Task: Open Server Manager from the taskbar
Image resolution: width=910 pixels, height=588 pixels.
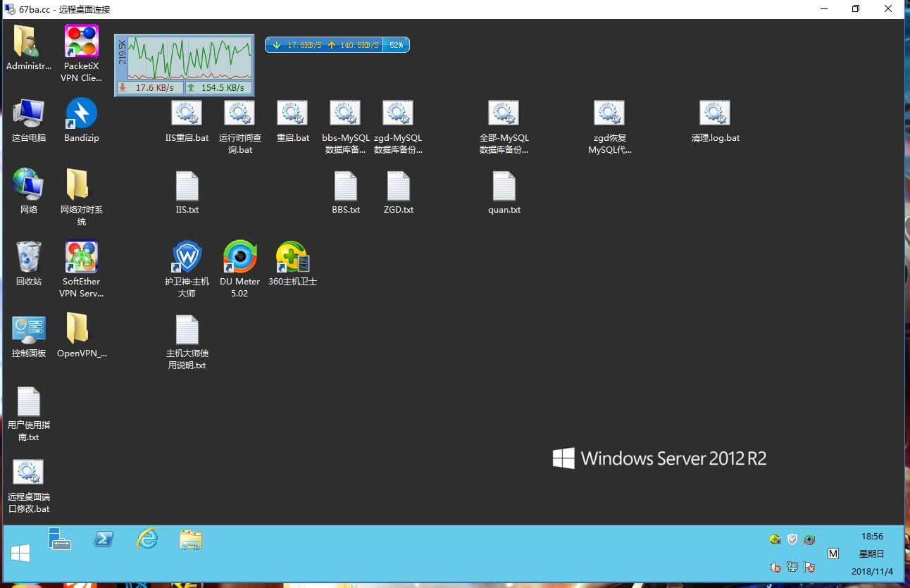Action: (x=60, y=539)
